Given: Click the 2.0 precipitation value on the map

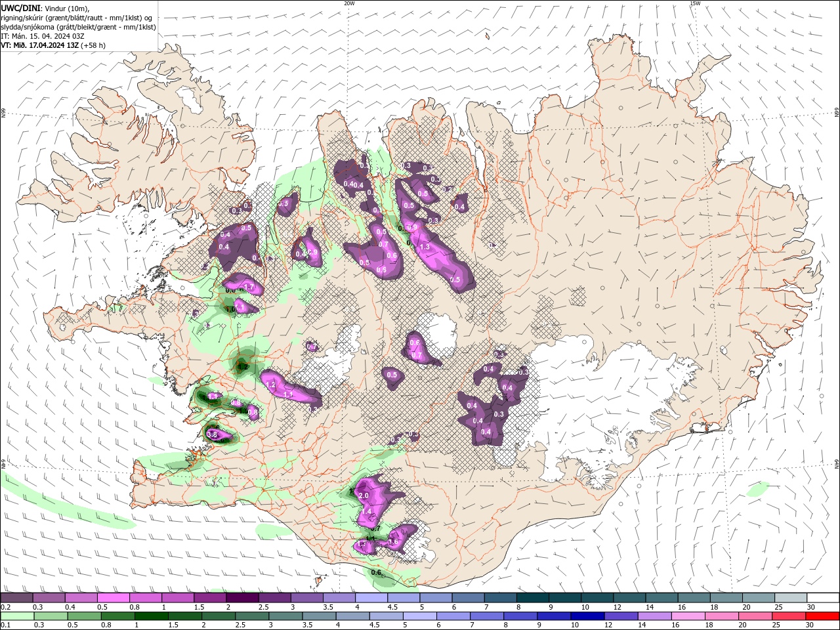Looking at the screenshot, I should tap(364, 495).
